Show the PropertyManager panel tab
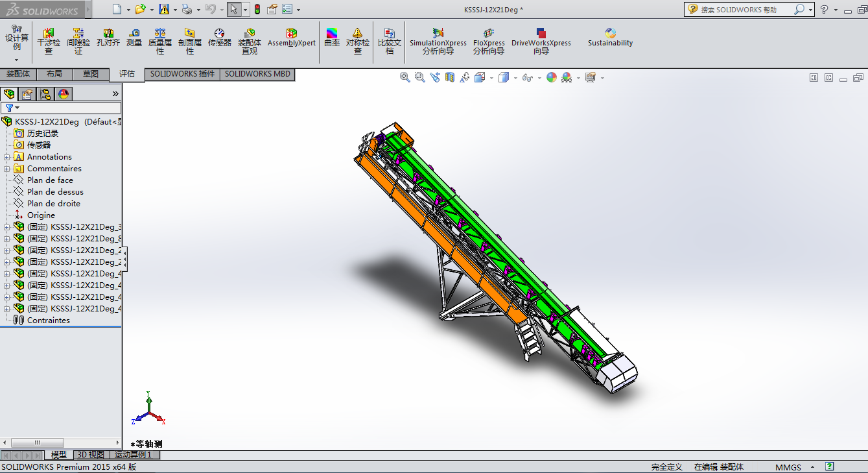 27,94
